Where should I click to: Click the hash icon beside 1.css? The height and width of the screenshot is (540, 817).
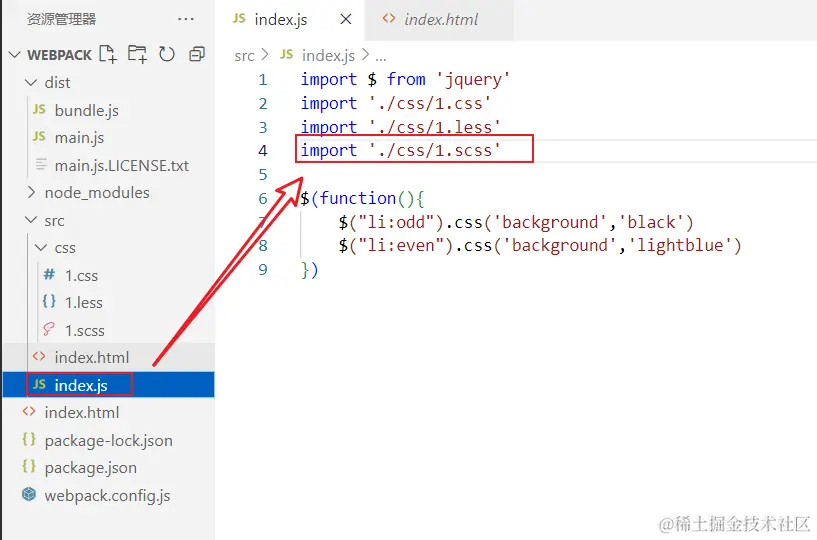[x=49, y=274]
